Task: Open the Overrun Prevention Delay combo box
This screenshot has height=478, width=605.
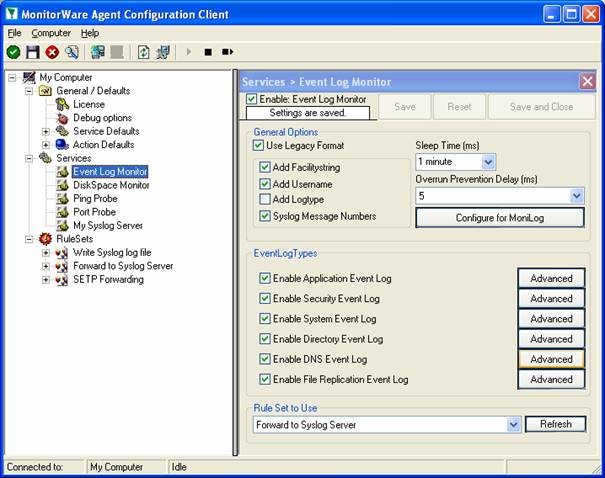Action: click(x=576, y=196)
